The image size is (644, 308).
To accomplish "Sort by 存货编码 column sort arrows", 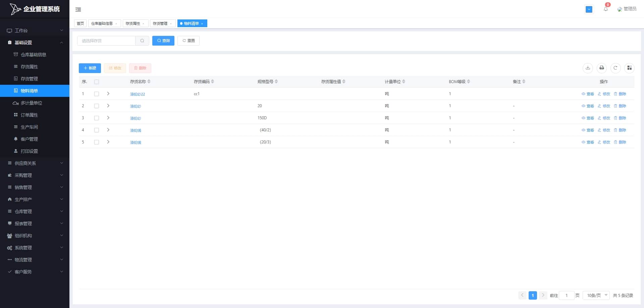I will point(212,82).
